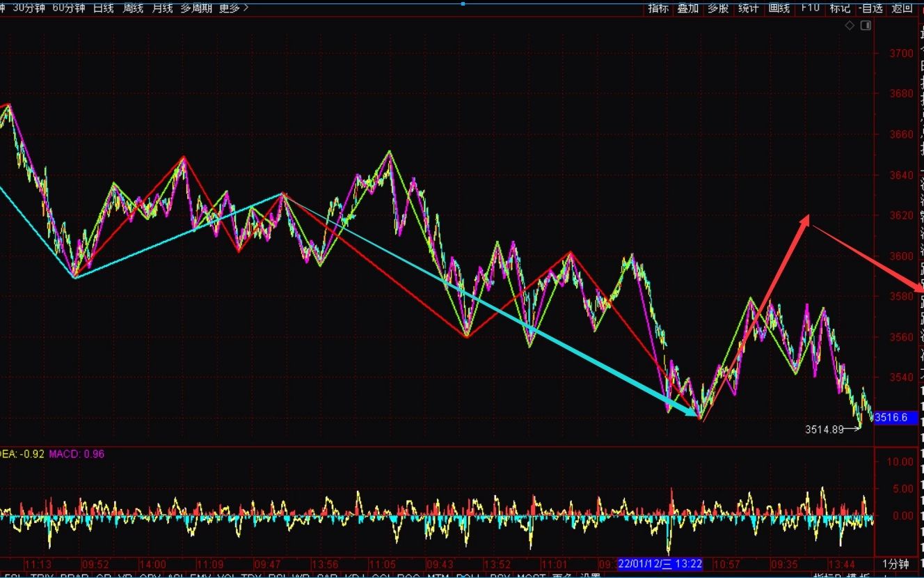This screenshot has height=578, width=924.
Task: Click the 14:00 time axis label
Action: point(152,564)
